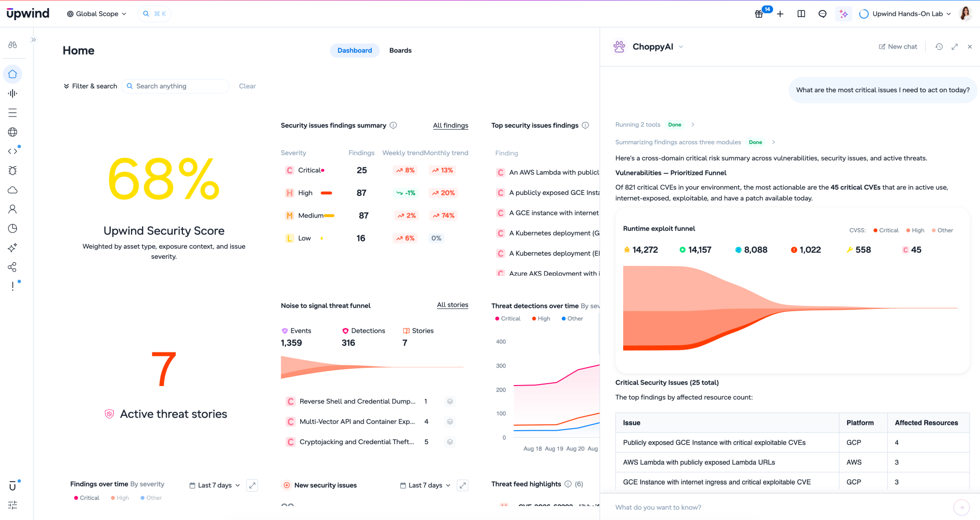Open the gift box notifications icon
This screenshot has height=520, width=980.
tap(759, 14)
